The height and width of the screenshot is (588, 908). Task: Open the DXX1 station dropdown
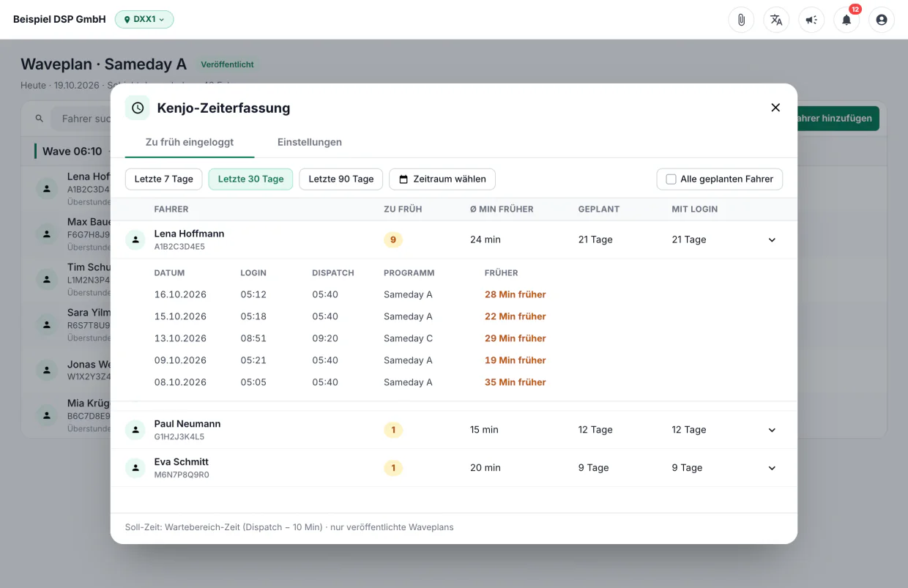[x=144, y=20]
